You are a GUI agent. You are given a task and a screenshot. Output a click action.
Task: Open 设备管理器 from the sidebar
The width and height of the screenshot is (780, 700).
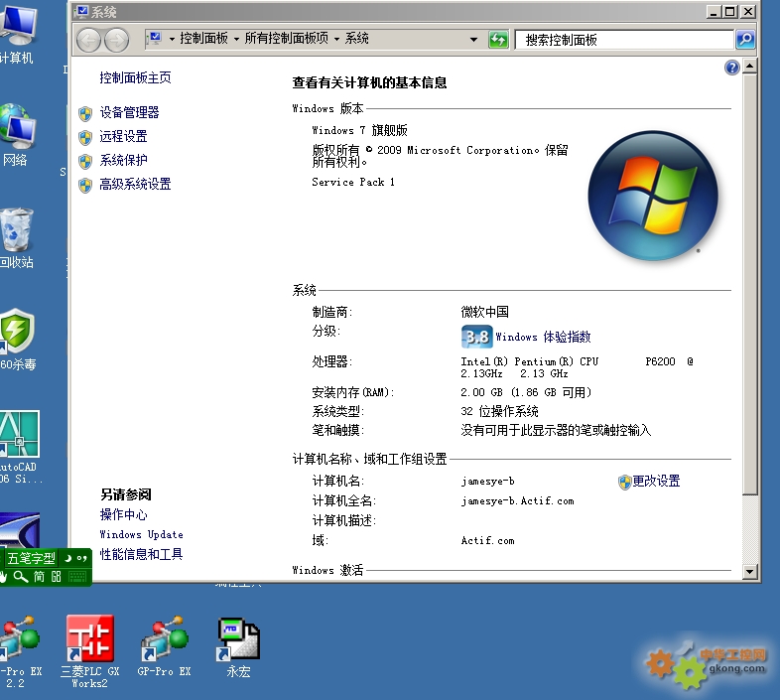coord(129,112)
